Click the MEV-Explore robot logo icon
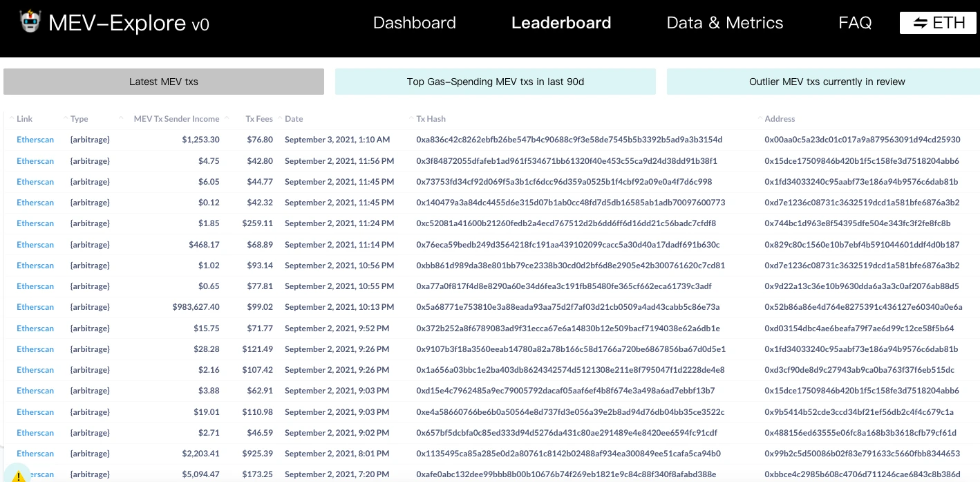980x482 pixels. point(30,23)
